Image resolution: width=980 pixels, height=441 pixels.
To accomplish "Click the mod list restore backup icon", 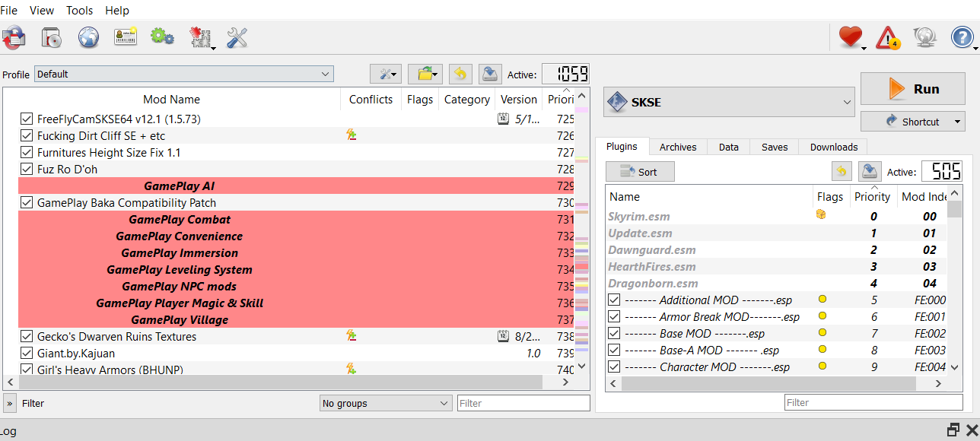I will pyautogui.click(x=460, y=74).
